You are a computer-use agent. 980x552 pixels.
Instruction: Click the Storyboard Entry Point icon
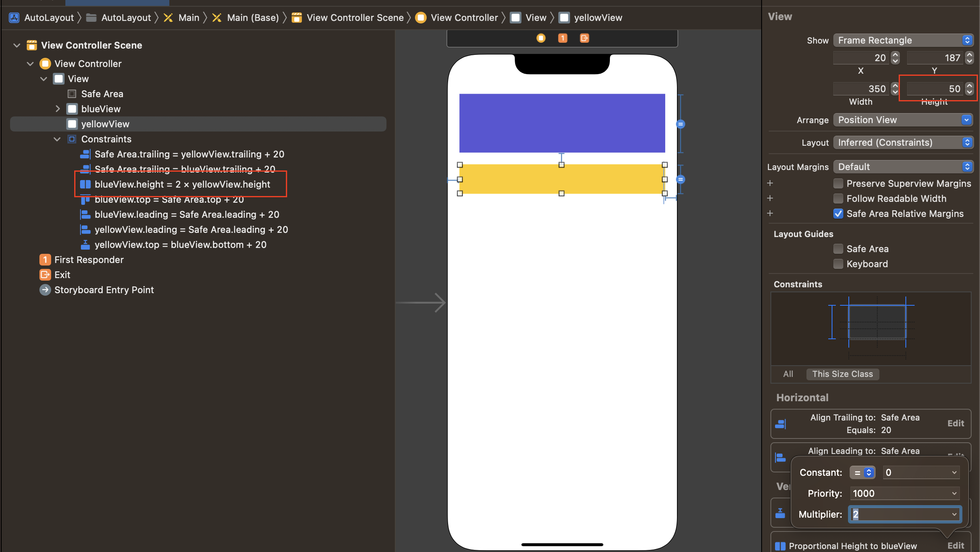(45, 290)
